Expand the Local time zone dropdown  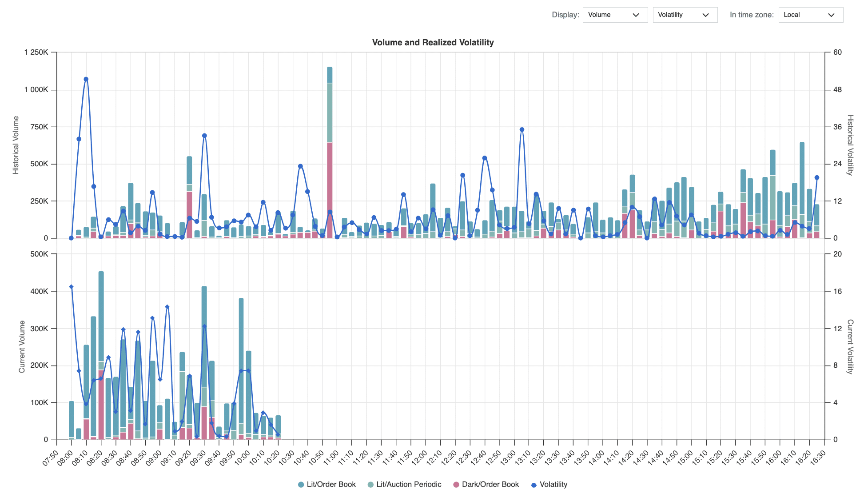coord(810,15)
